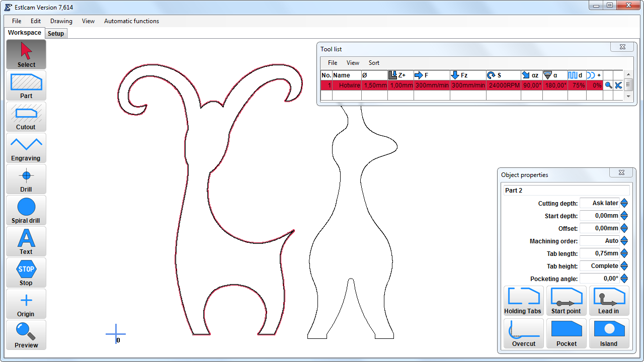Select the 'Hotwire' tool name cell

tap(347, 85)
